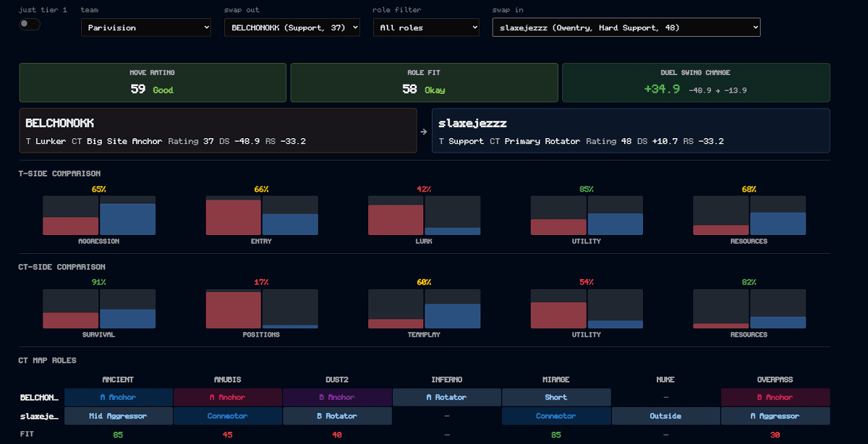The image size is (868, 444).
Task: Click the T-side Aggression bar chart
Action: click(99, 215)
